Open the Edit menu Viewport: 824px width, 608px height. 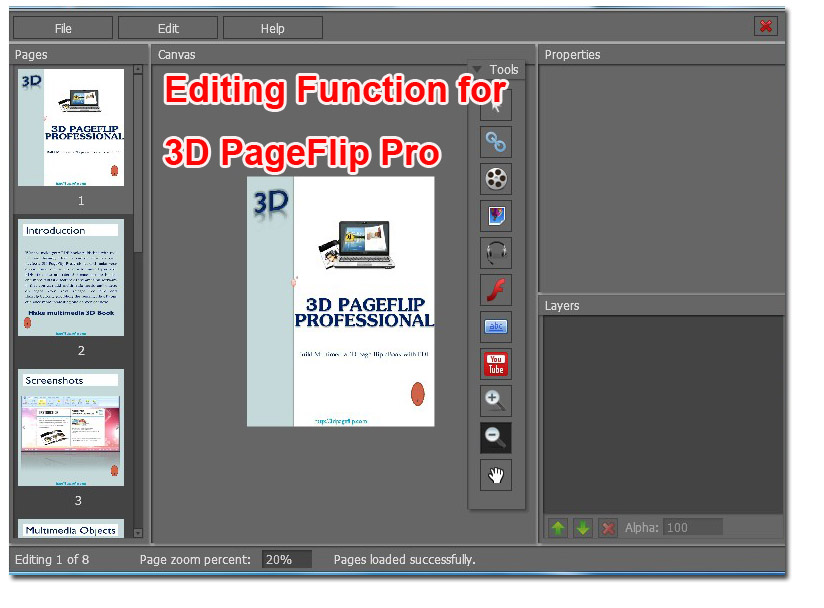(x=168, y=28)
